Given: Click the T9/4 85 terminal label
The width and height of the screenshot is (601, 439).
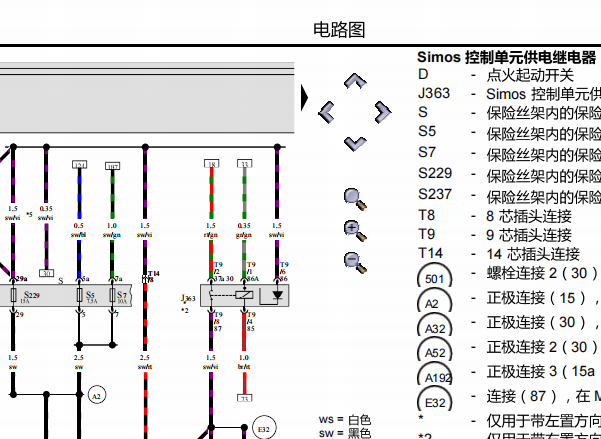Looking at the screenshot, I should [x=251, y=321].
